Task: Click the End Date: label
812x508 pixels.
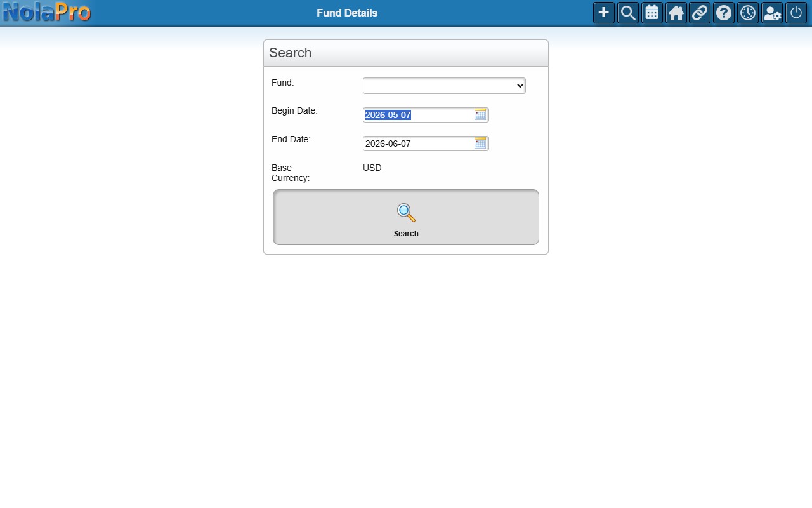Action: click(291, 139)
